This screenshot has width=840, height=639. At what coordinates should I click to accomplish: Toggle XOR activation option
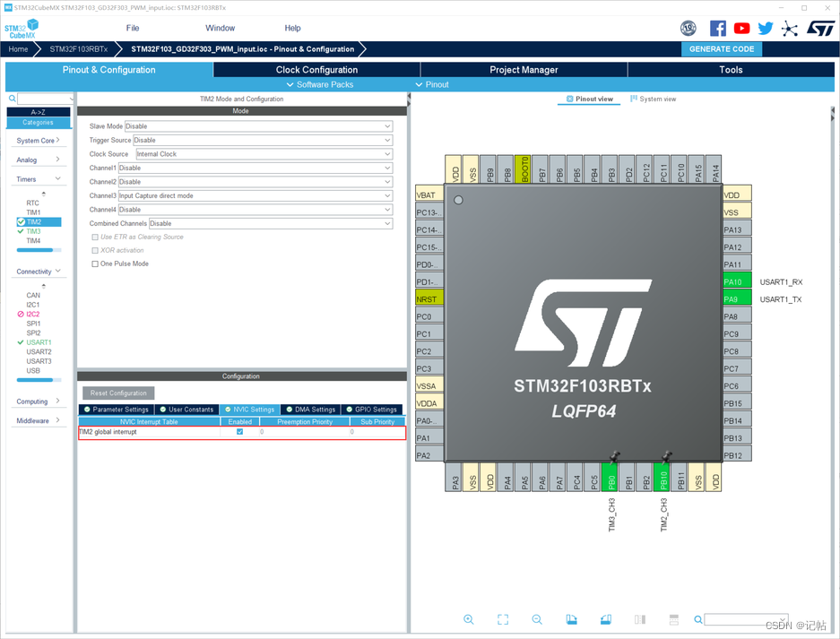(93, 250)
